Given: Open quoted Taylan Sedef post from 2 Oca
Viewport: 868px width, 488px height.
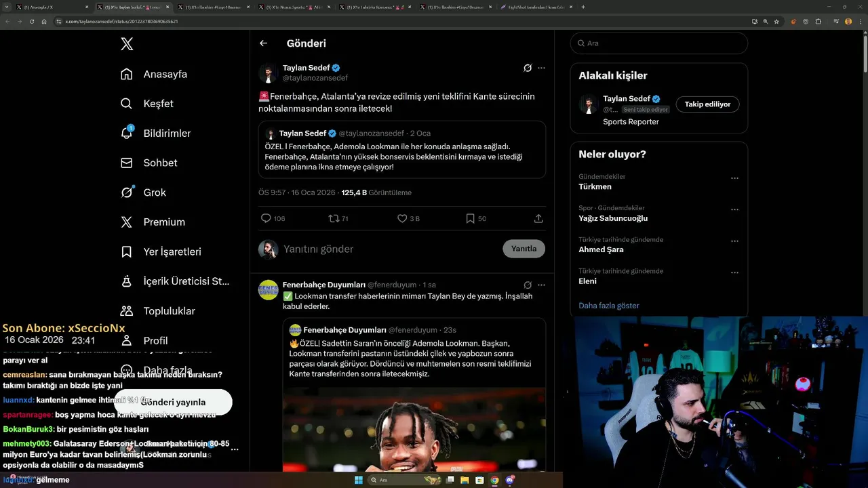Looking at the screenshot, I should [x=402, y=150].
